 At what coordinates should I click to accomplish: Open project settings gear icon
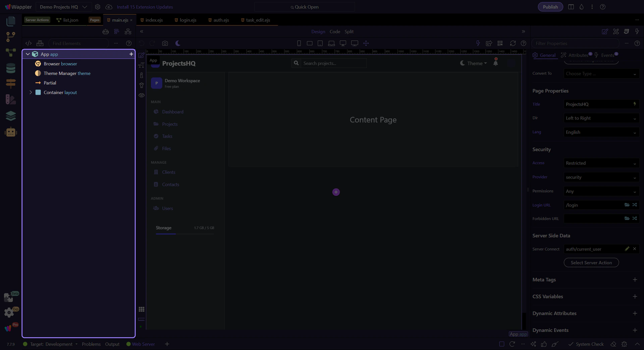pyautogui.click(x=98, y=7)
